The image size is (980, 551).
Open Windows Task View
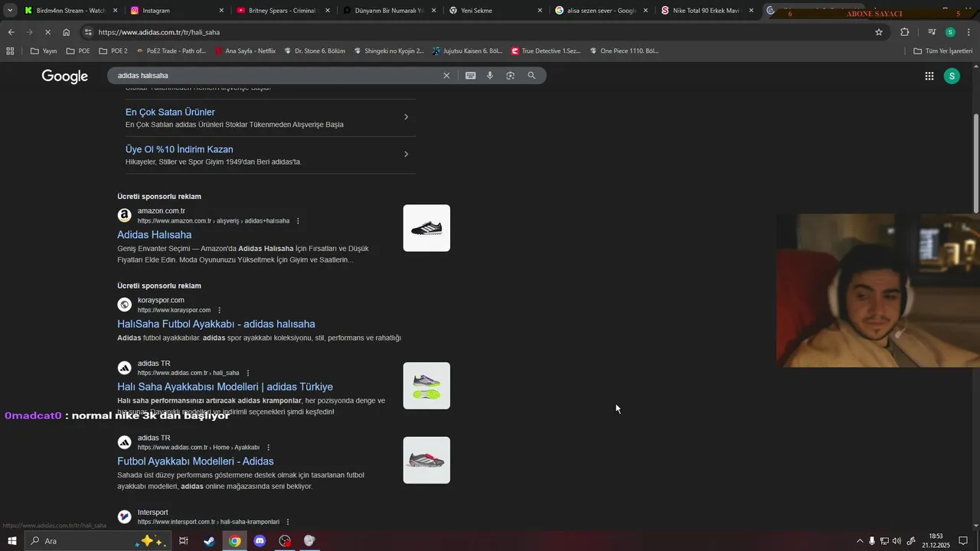184,541
